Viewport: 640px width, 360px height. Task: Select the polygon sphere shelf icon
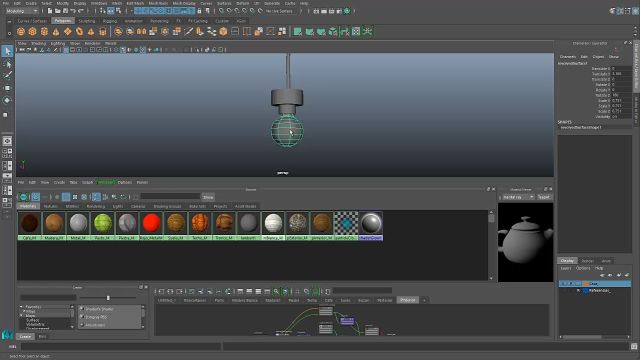pos(21,31)
